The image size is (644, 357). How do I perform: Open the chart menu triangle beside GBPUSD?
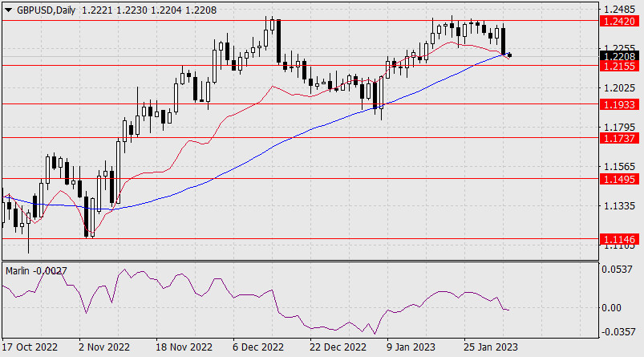(x=8, y=10)
